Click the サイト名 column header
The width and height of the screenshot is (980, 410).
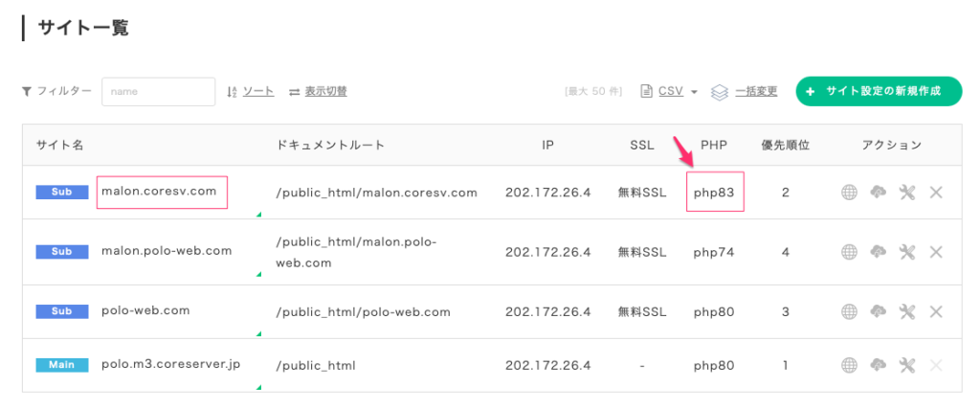[60, 146]
